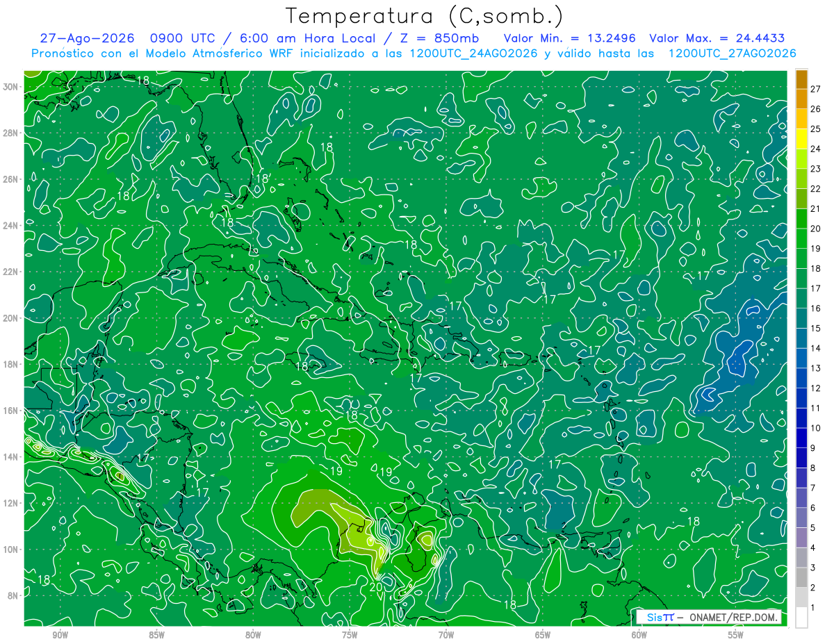
Task: Click the '80W' longitude label
Action: pyautogui.click(x=253, y=635)
